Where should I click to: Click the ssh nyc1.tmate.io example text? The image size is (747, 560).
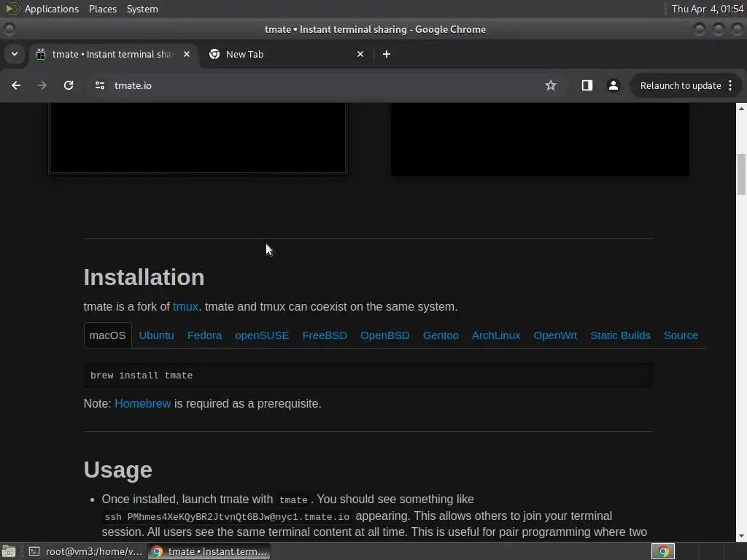coord(227,517)
